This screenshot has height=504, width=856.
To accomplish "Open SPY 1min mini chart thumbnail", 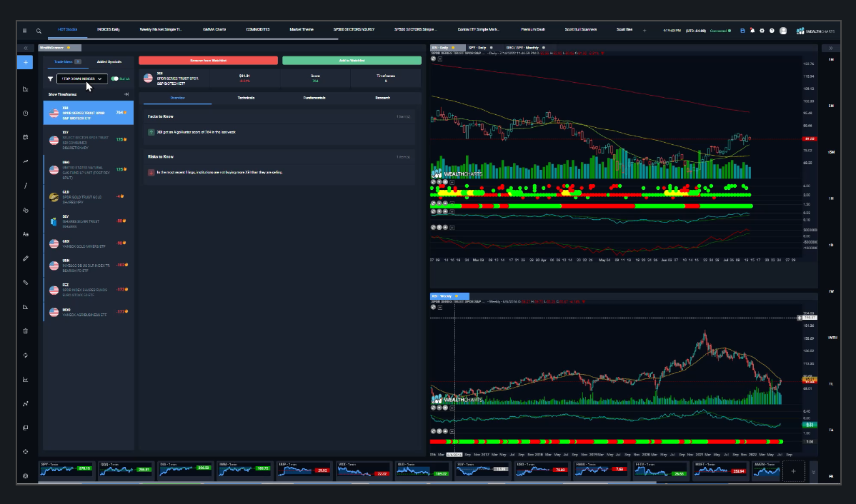I will [x=66, y=469].
